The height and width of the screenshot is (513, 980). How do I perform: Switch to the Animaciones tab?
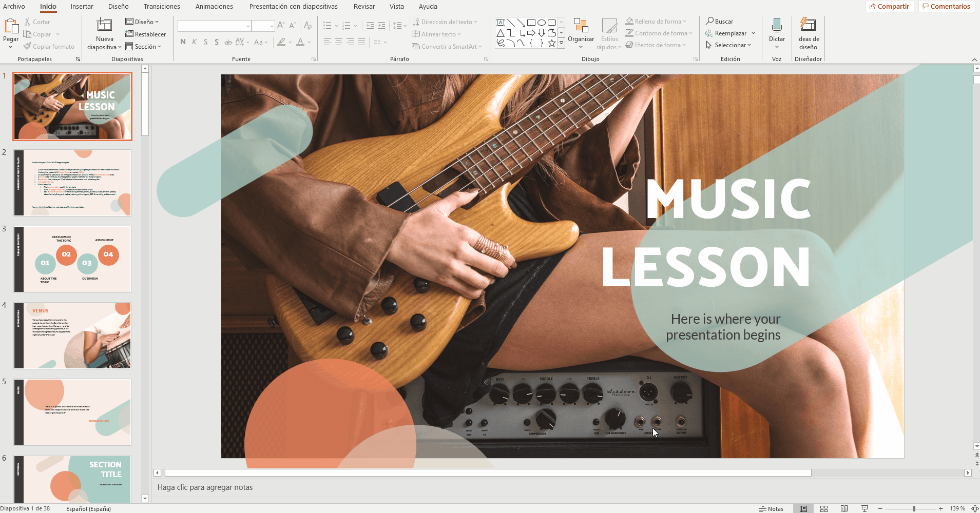pos(214,6)
